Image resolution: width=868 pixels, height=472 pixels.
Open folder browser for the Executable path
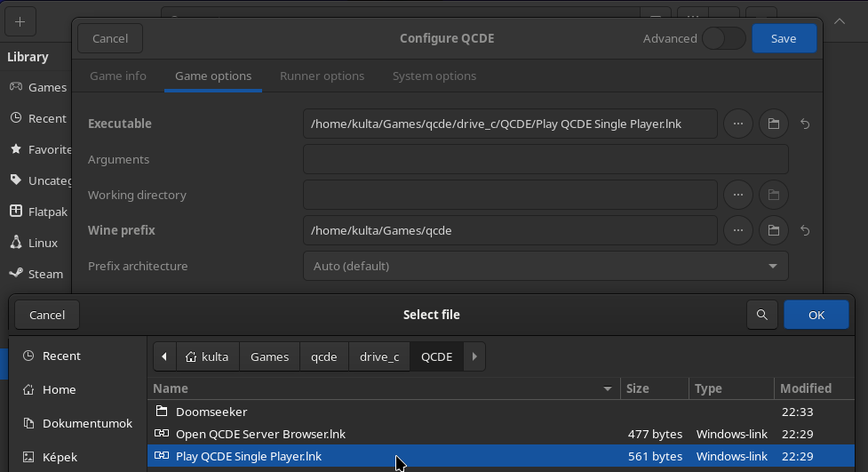pyautogui.click(x=773, y=124)
